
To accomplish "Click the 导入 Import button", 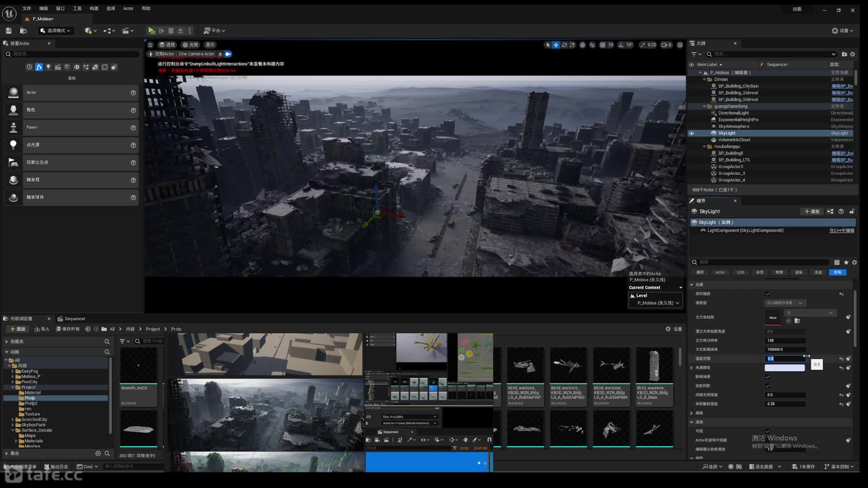I will [x=42, y=329].
